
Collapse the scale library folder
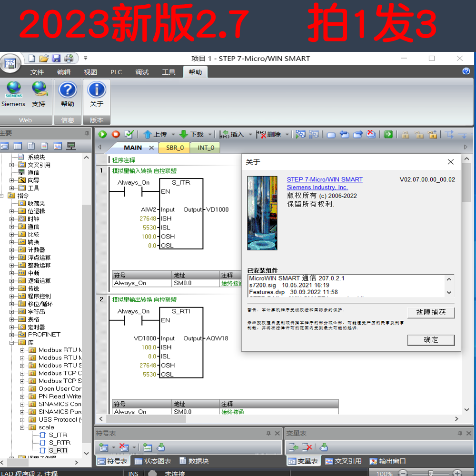[22, 427]
